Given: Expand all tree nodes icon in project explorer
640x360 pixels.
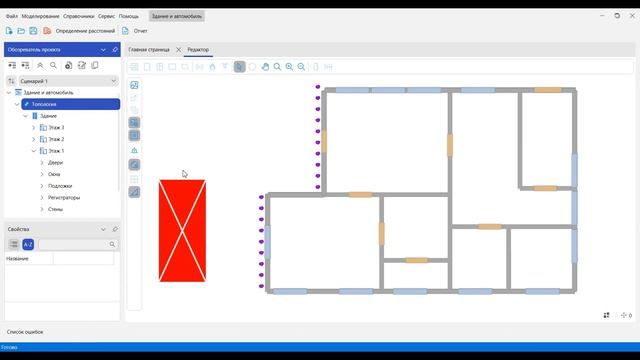Looking at the screenshot, I should coord(12,65).
